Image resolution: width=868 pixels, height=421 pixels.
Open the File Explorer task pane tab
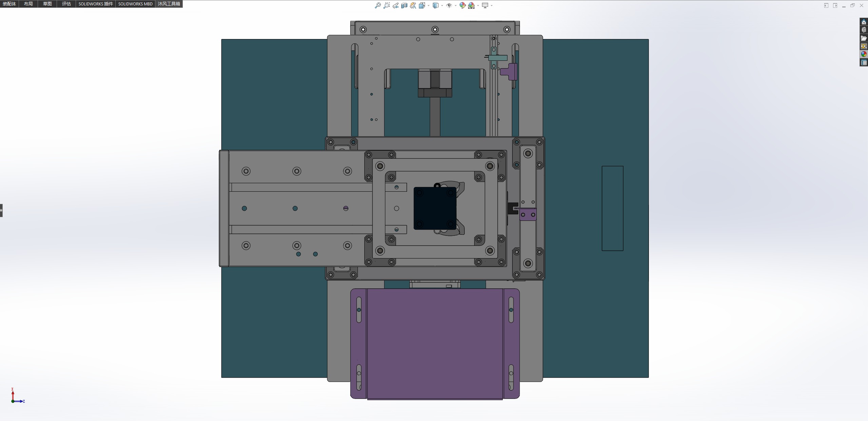[x=864, y=38]
